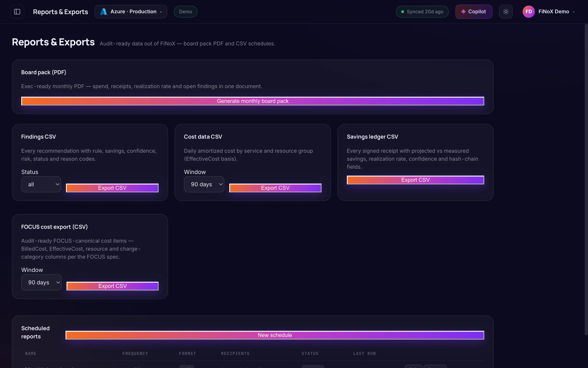Export the FOCUS cost CSV
Viewport: 588px width, 368px height.
[112, 286]
